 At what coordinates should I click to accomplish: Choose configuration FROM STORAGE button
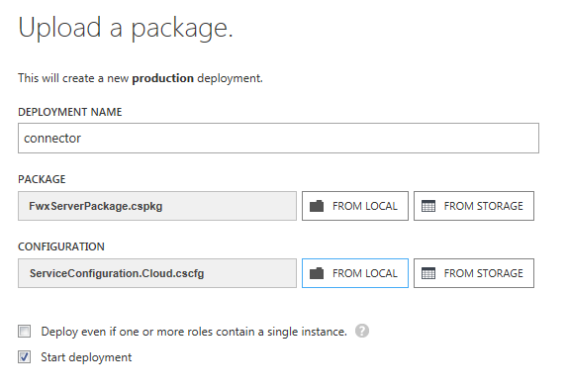coord(474,273)
